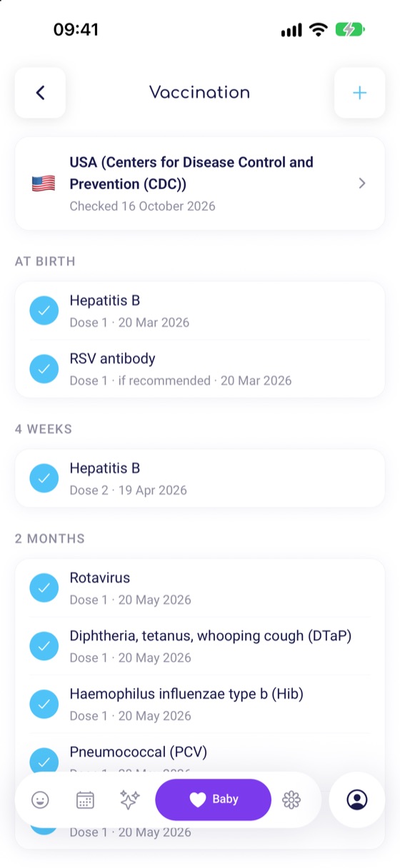Toggle the DTaP dose 1 checkmark
This screenshot has height=868, width=400.
(44, 645)
